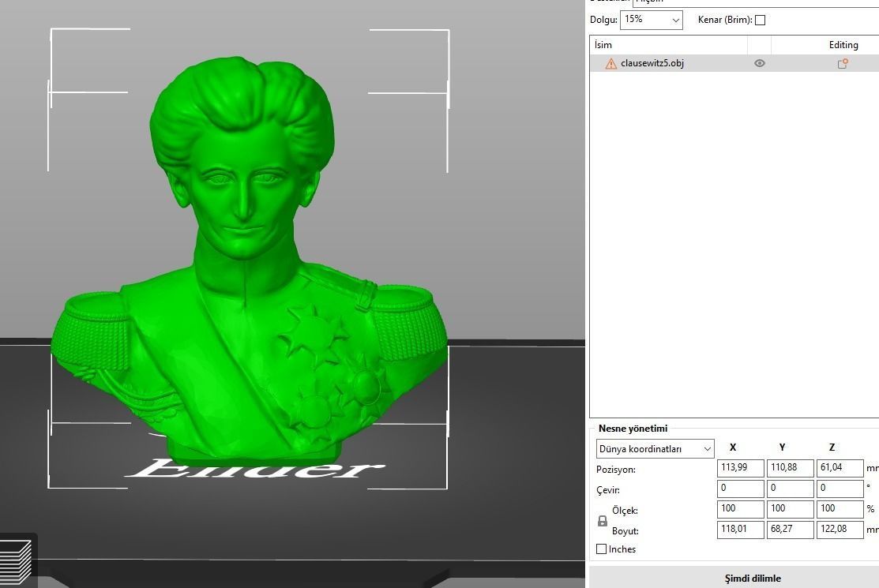
Task: Click the Pozisyon Y field 110,88
Action: pyautogui.click(x=791, y=467)
